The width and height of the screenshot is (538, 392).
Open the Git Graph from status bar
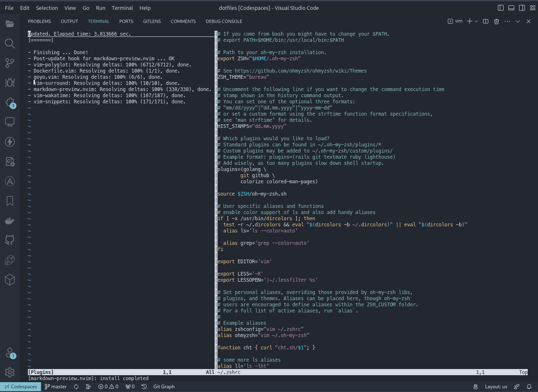(163, 386)
